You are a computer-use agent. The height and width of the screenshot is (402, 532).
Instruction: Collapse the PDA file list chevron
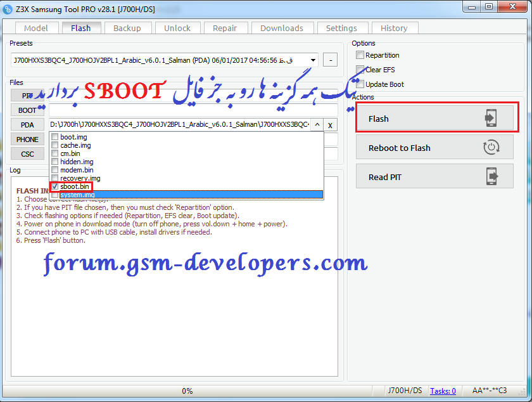pos(317,125)
